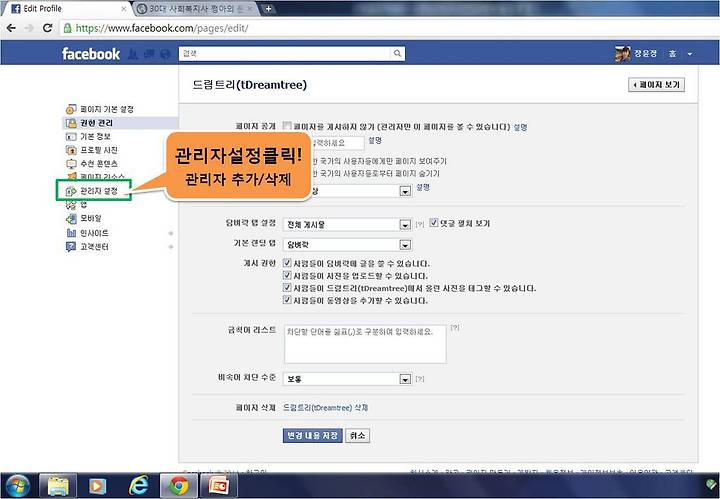
Task: Click the 기본 정보 sidebar icon
Action: 71,136
